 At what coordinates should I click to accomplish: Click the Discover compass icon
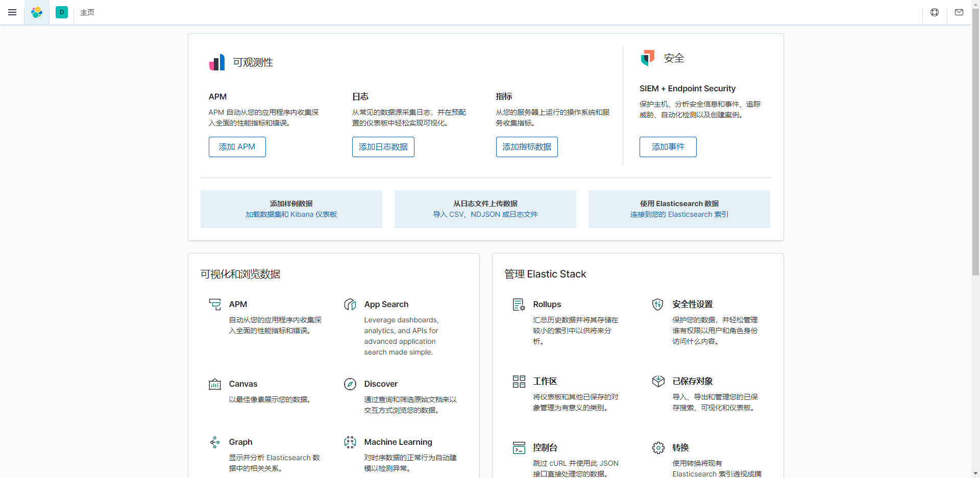tap(350, 384)
